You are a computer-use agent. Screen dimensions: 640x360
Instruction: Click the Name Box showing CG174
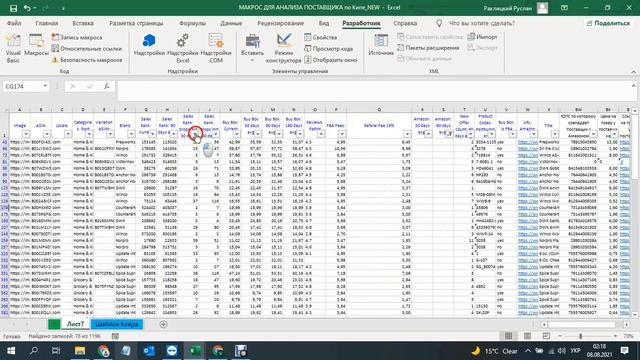(x=22, y=86)
